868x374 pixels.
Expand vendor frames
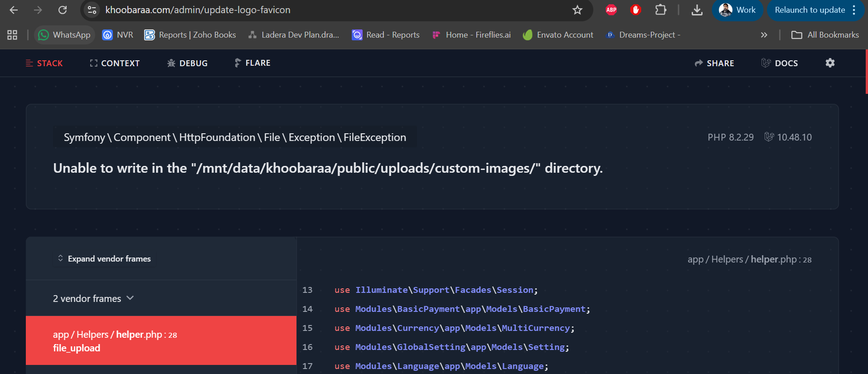105,259
